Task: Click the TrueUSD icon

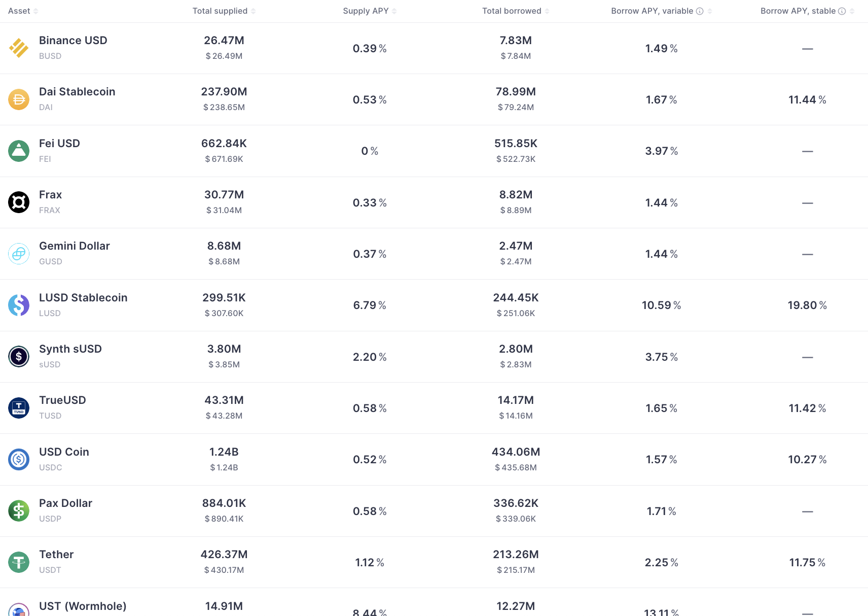Action: pyautogui.click(x=19, y=408)
